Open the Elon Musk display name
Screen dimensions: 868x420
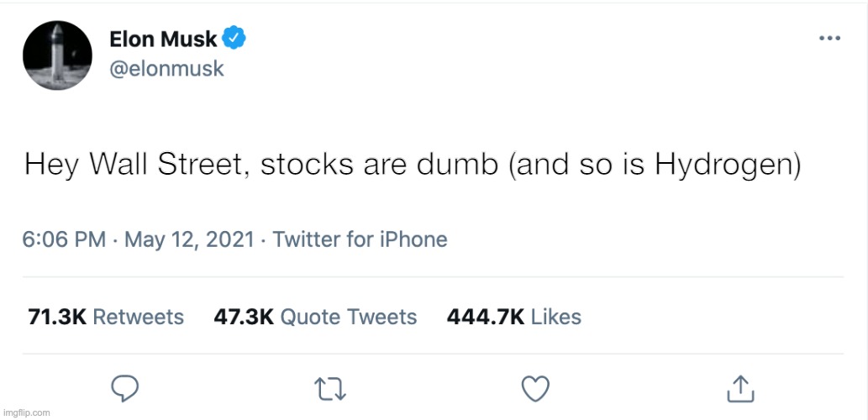pos(163,39)
